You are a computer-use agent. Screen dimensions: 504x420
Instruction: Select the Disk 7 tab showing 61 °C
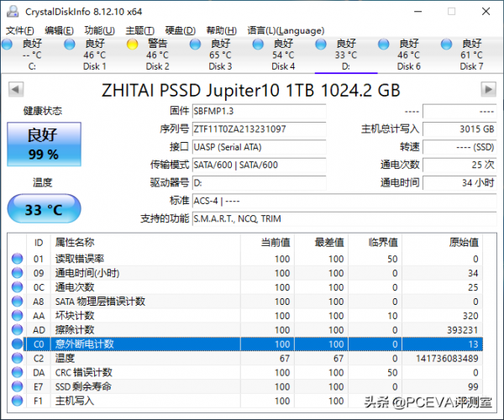(471, 55)
